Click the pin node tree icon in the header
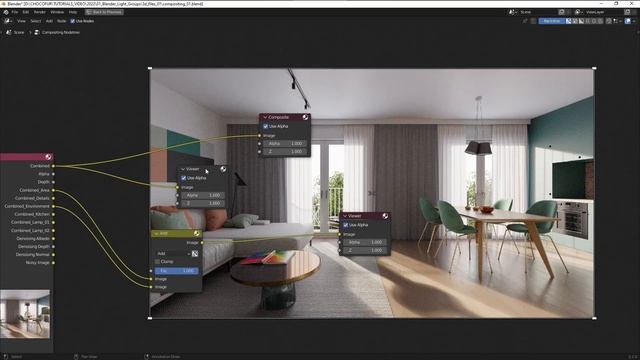The image size is (640, 360). click(x=525, y=21)
